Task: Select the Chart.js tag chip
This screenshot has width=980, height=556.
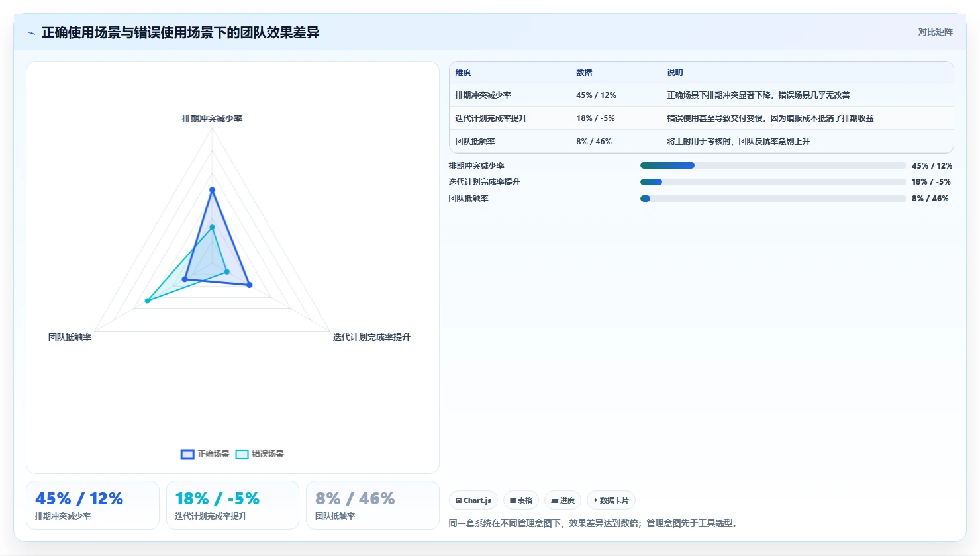Action: [473, 500]
